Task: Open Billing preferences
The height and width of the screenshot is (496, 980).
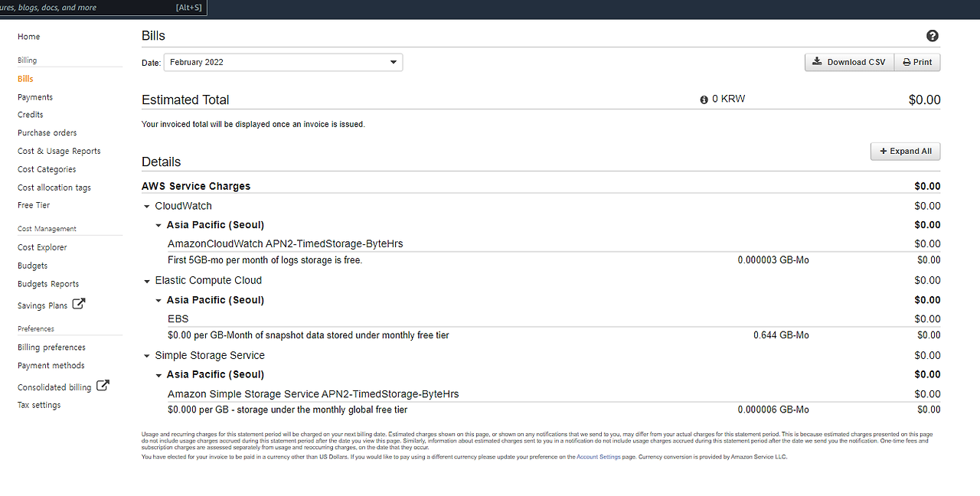Action: 51,348
